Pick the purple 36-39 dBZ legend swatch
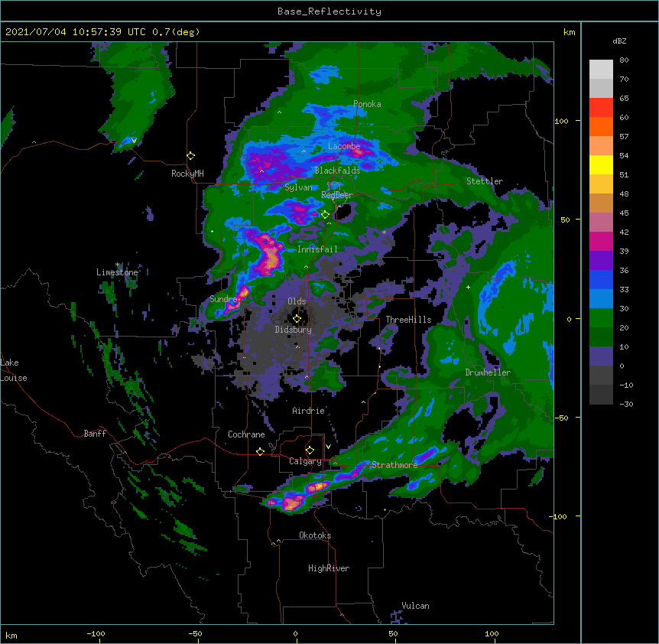The height and width of the screenshot is (644, 659). click(601, 260)
